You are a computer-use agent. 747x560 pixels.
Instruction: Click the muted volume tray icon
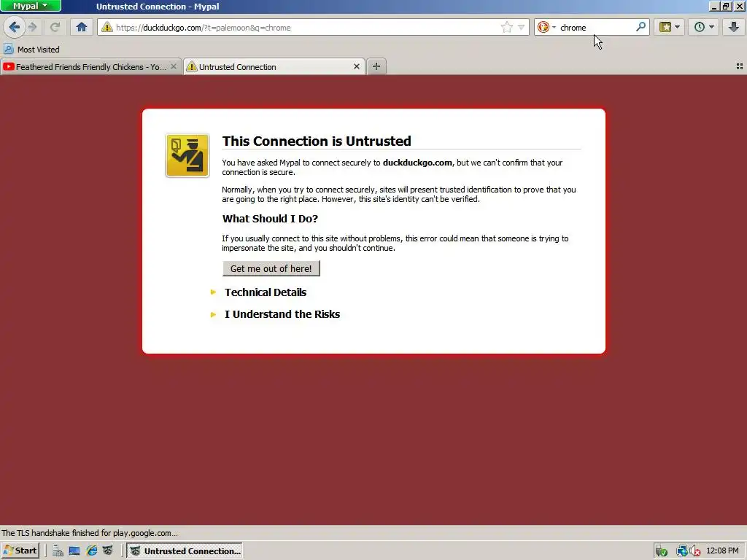(695, 551)
